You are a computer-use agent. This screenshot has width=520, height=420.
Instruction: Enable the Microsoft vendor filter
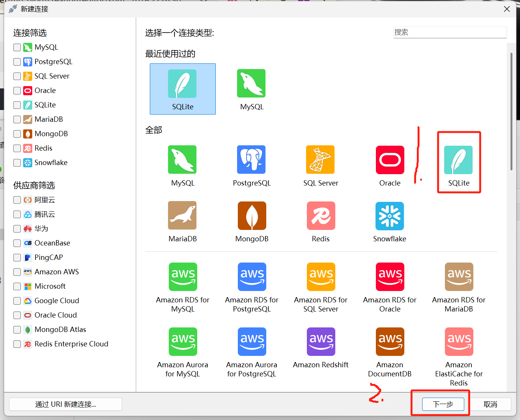pos(17,286)
